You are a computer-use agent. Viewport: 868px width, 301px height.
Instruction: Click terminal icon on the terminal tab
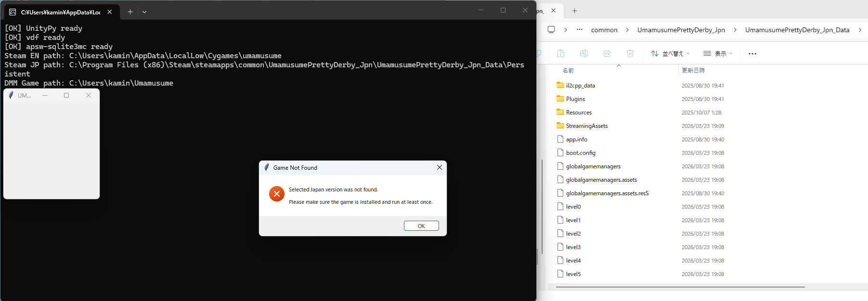[x=13, y=12]
